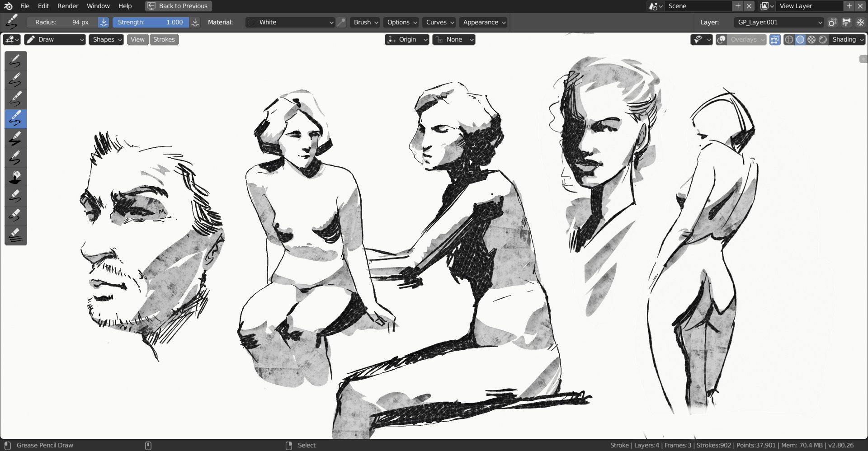Open the Draw mode dropdown
The height and width of the screenshot is (451, 868).
55,39
